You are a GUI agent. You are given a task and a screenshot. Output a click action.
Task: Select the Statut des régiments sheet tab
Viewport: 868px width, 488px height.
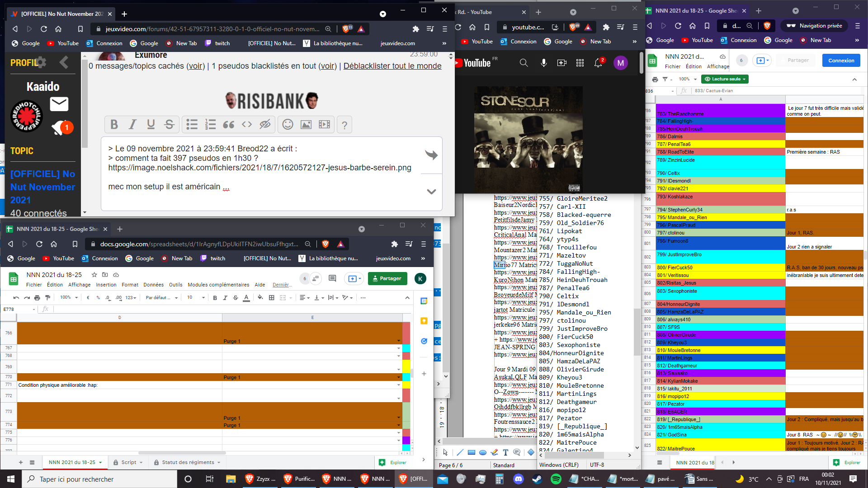tap(187, 462)
